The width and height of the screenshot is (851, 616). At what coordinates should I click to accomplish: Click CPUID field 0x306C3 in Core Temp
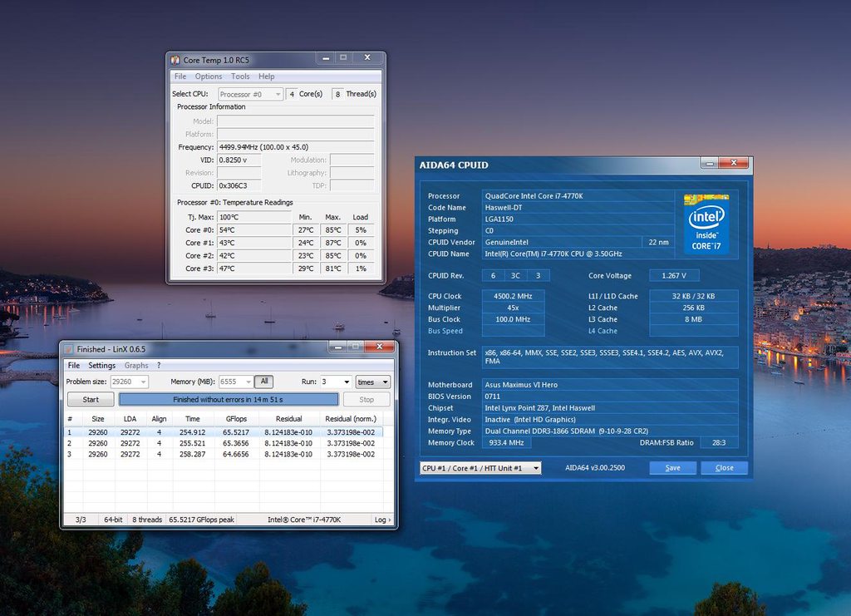coord(239,185)
